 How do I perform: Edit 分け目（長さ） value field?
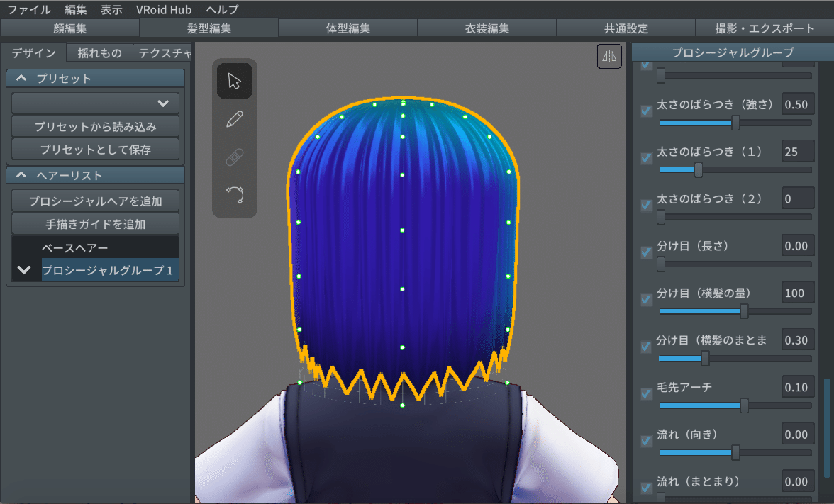798,245
